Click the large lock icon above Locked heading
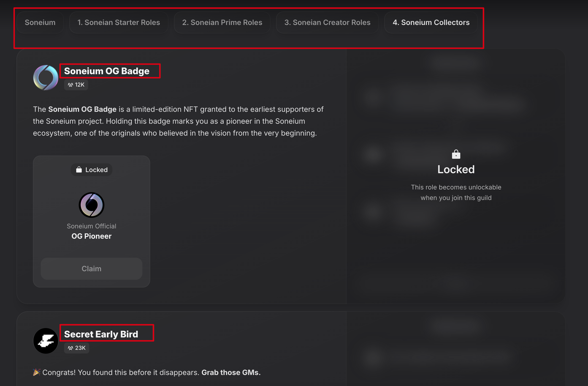This screenshot has height=386, width=588. click(456, 154)
